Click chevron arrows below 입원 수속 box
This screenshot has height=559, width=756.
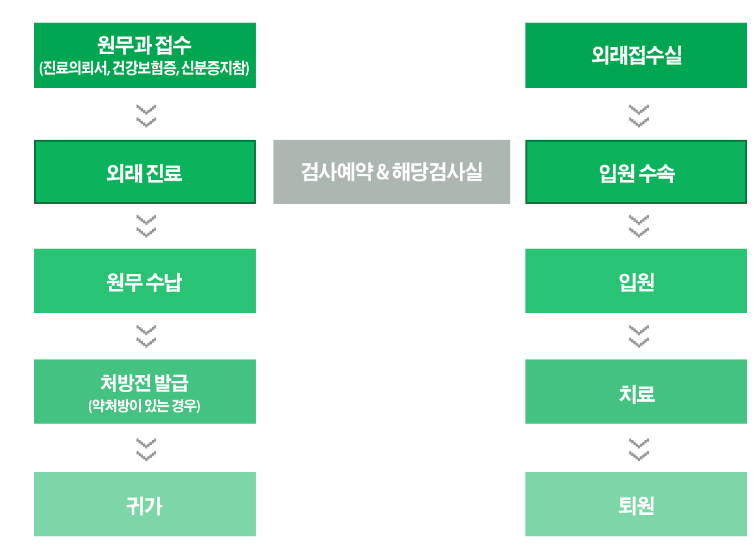pyautogui.click(x=638, y=227)
